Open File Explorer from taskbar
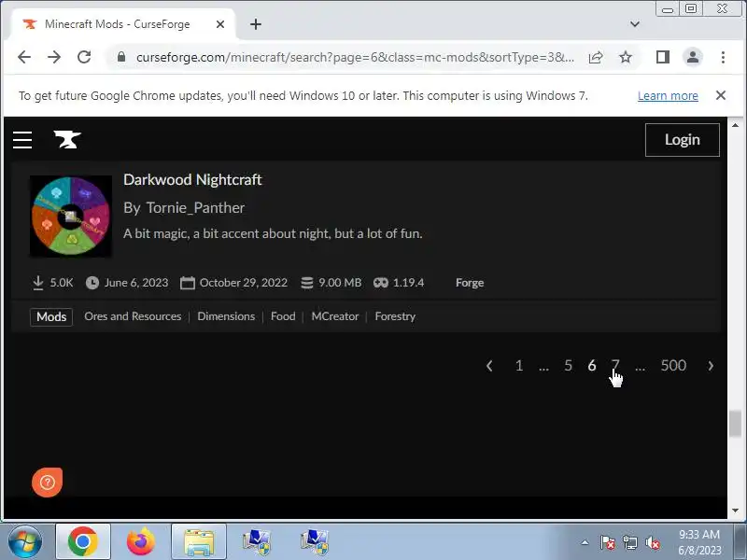This screenshot has height=560, width=747. pos(199,542)
